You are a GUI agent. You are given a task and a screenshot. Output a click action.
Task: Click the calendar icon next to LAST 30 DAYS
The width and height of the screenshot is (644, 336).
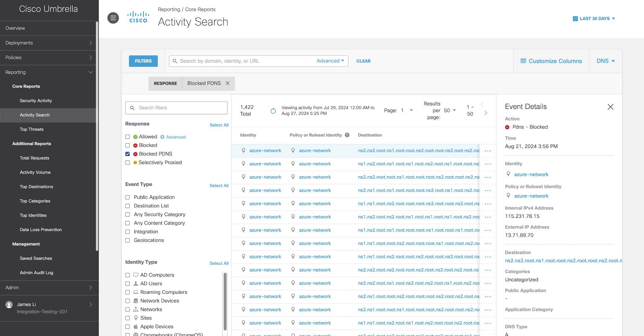[x=575, y=18]
